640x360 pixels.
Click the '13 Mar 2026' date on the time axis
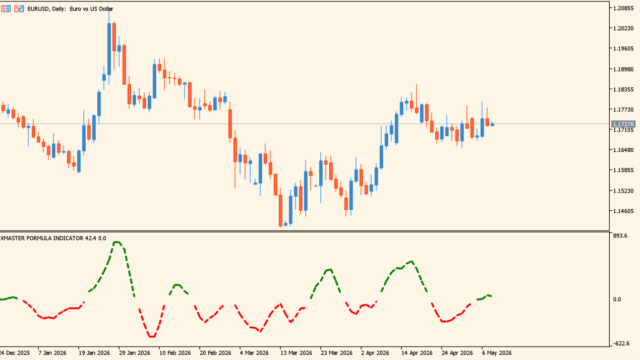[x=296, y=353]
